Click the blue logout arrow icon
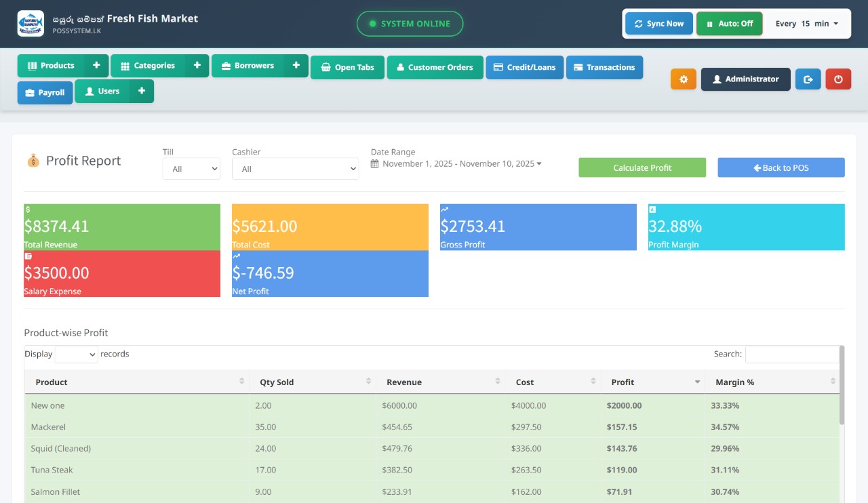The image size is (868, 503). point(808,79)
